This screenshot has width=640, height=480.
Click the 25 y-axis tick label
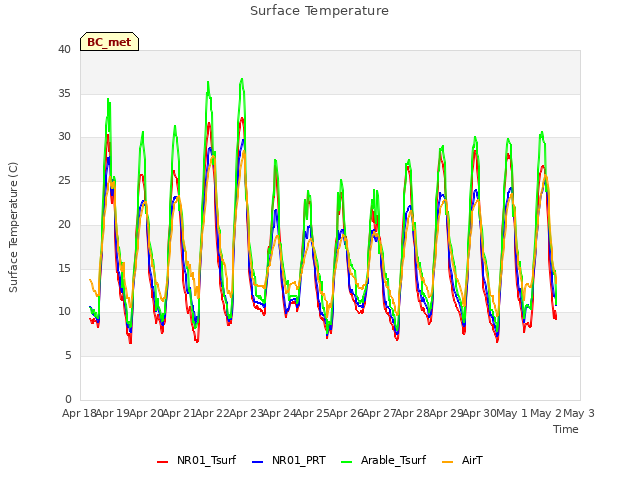(x=64, y=180)
